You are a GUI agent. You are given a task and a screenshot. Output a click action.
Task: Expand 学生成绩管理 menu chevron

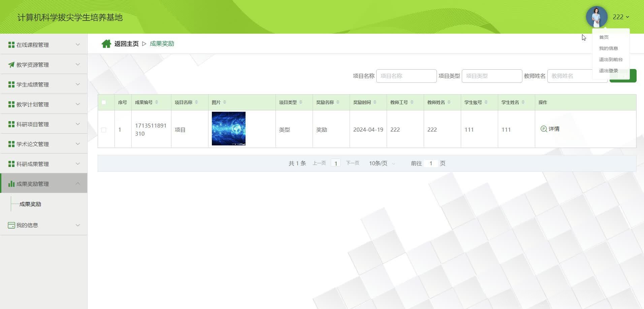tap(78, 84)
